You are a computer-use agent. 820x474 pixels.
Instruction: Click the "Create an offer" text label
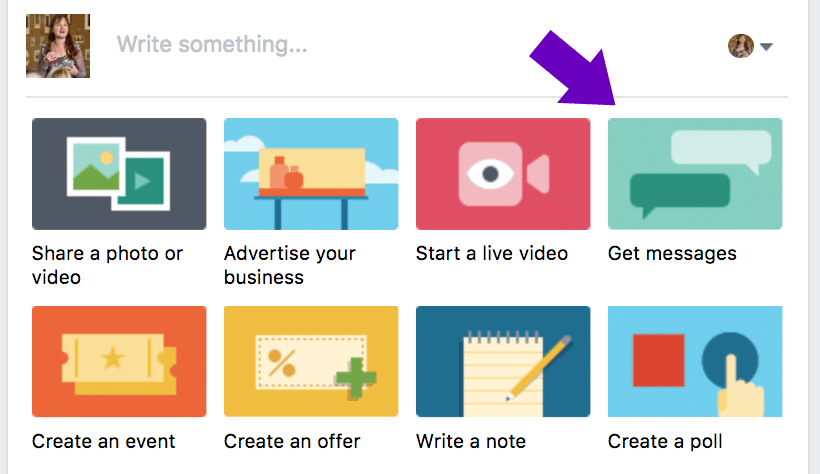(x=292, y=442)
